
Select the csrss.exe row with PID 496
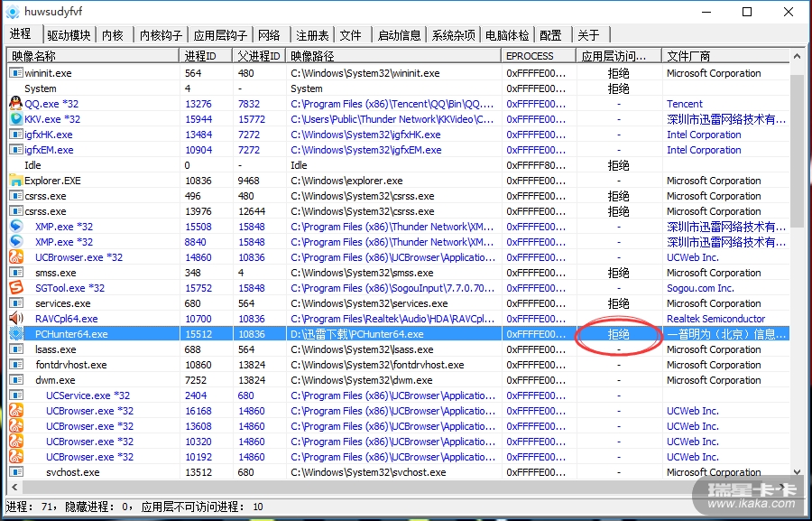[398, 196]
